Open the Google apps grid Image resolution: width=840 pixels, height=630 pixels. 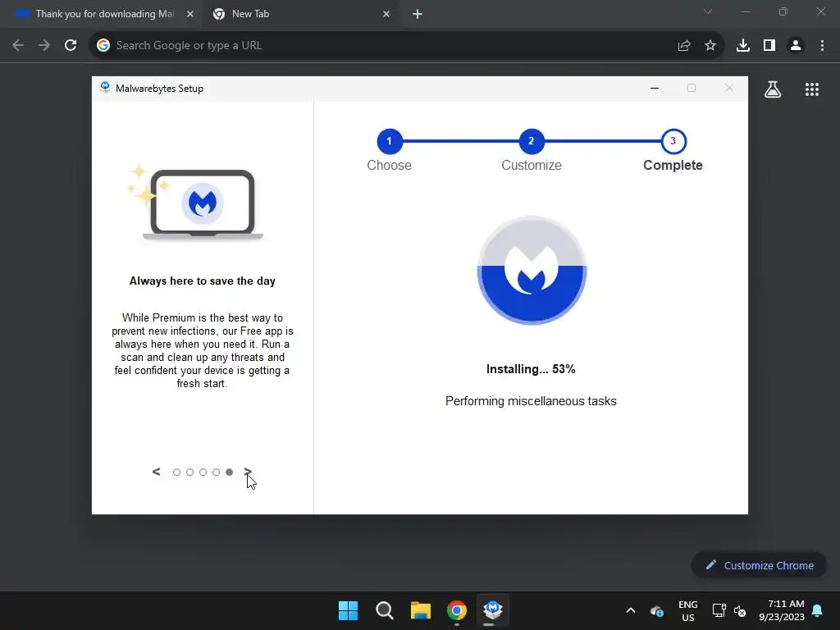tap(812, 89)
